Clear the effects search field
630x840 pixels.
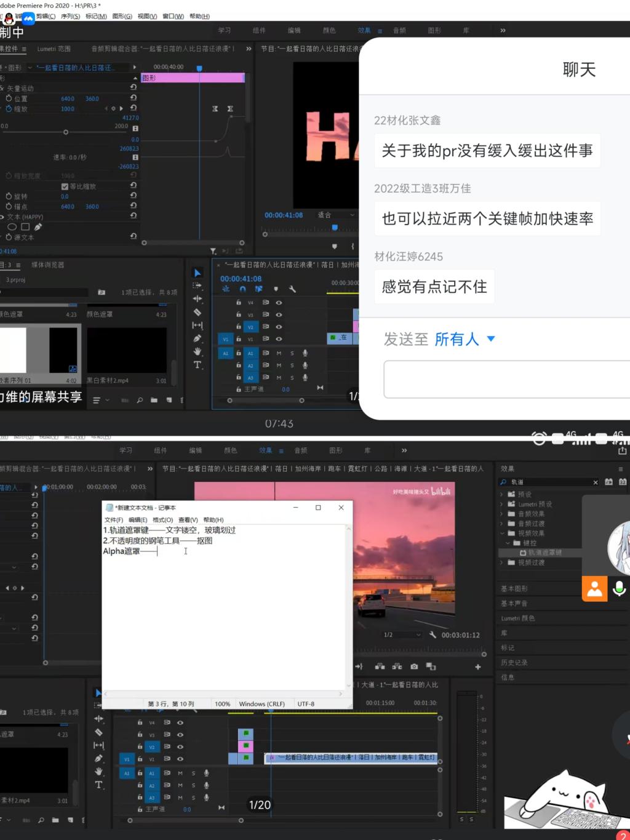click(x=595, y=482)
